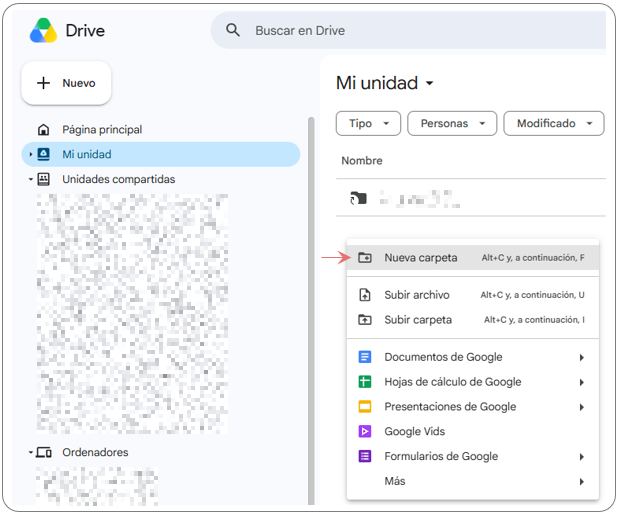Open the 'Modificado' filter dropdown
This screenshot has height=517, width=619.
click(554, 124)
